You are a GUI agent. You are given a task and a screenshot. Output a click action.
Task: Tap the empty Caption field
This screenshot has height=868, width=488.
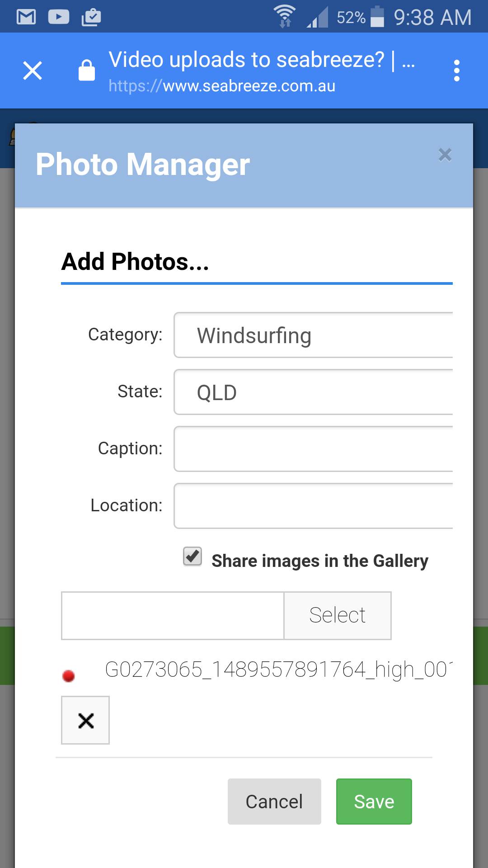[313, 449]
